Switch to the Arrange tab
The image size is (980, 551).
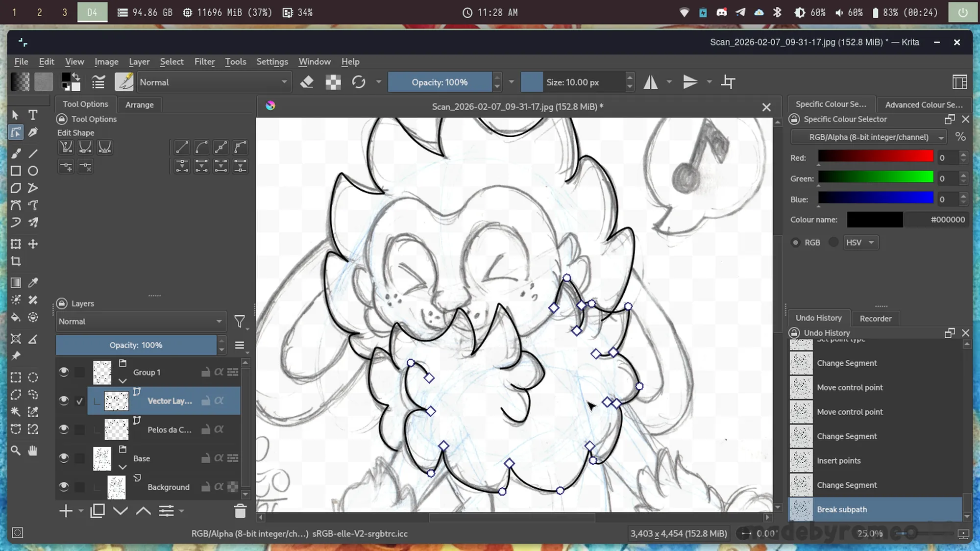(x=139, y=104)
